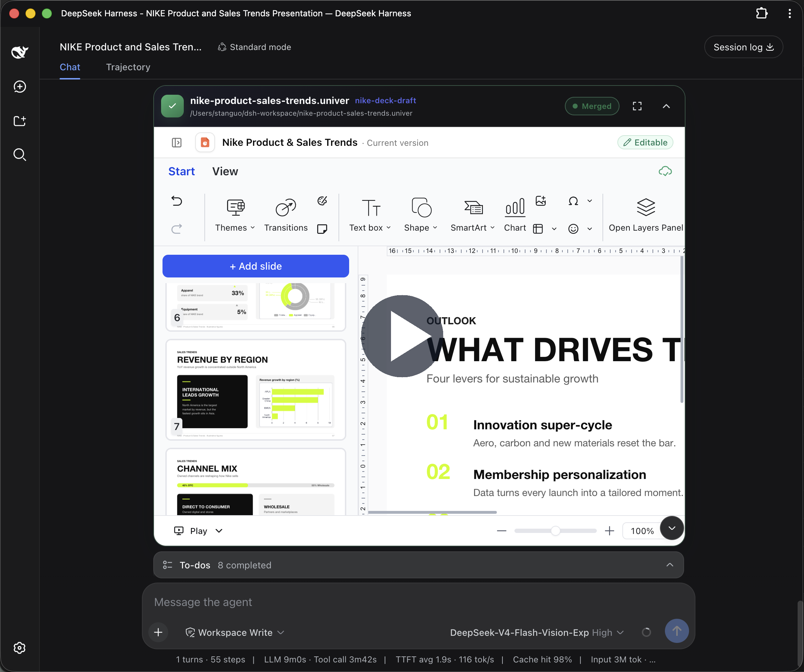
Task: Click the smiley emoji icon
Action: point(573,228)
